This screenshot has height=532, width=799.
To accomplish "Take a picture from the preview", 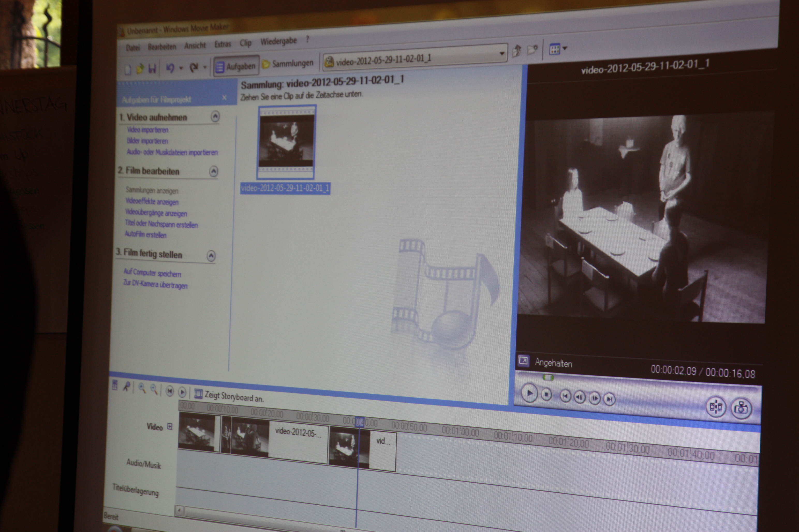I will 741,409.
